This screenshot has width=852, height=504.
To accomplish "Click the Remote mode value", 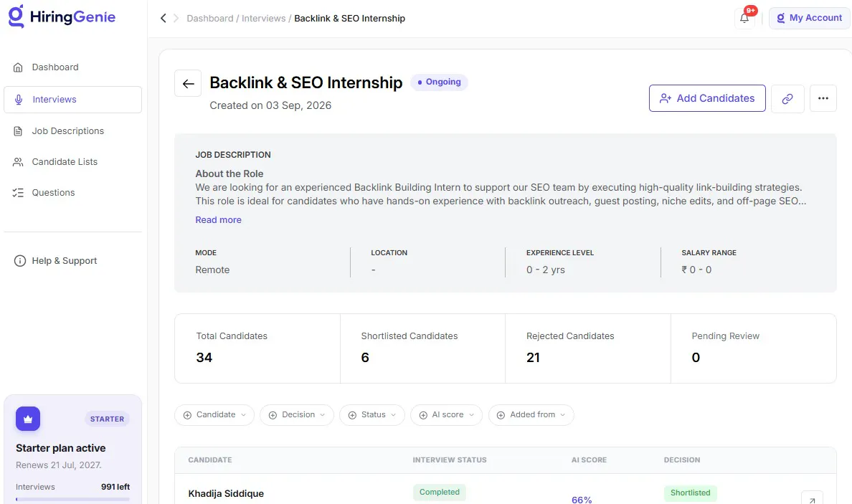I will click(x=212, y=270).
